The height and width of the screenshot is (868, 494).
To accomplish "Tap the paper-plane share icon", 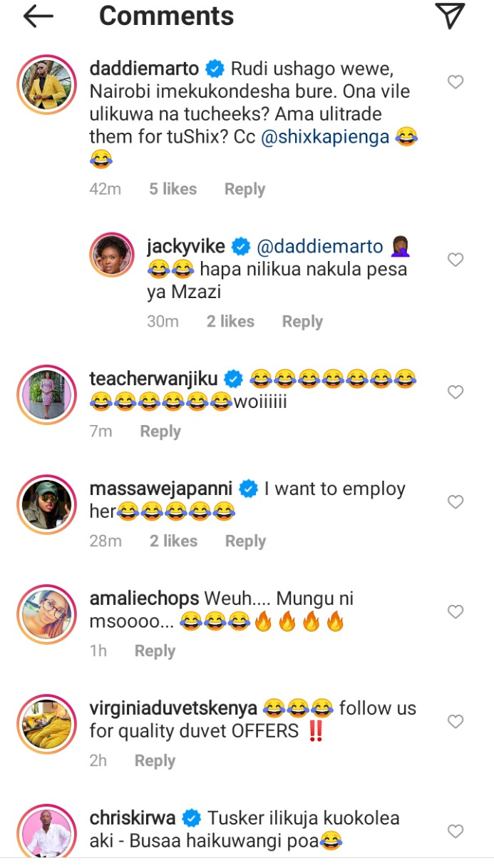I will click(450, 16).
